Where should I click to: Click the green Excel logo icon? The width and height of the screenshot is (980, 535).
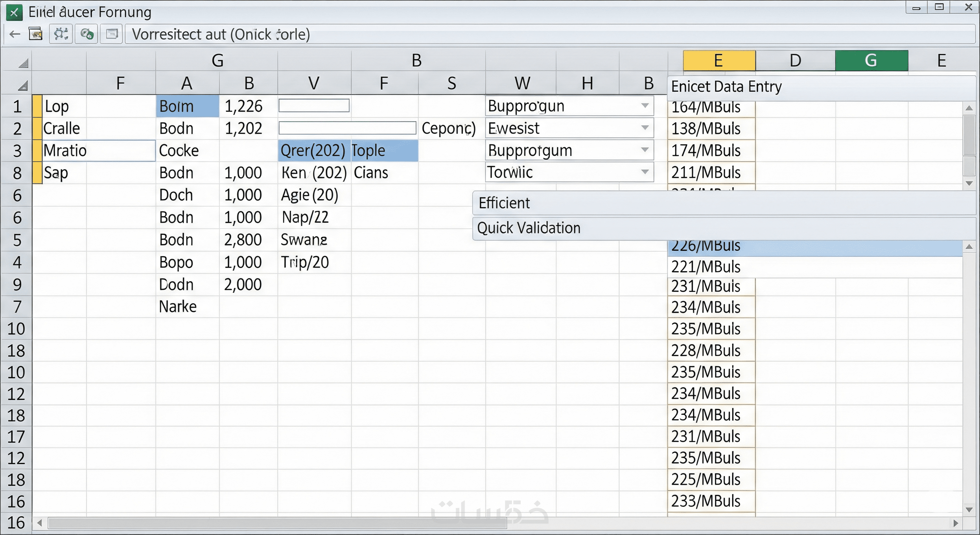point(14,13)
